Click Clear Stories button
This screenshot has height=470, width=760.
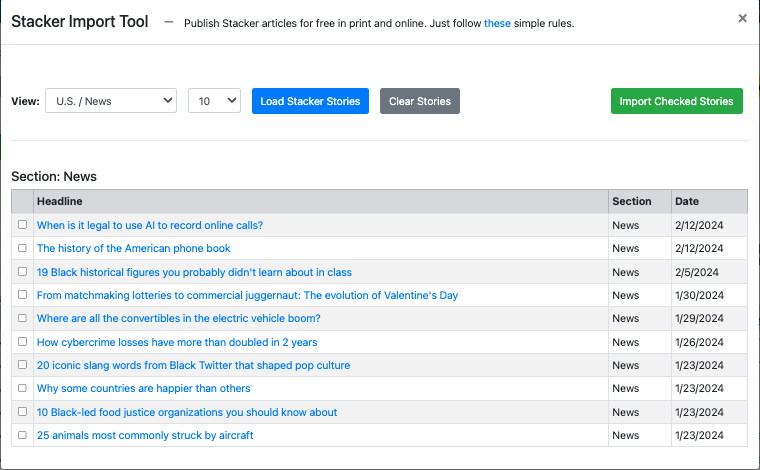(420, 101)
